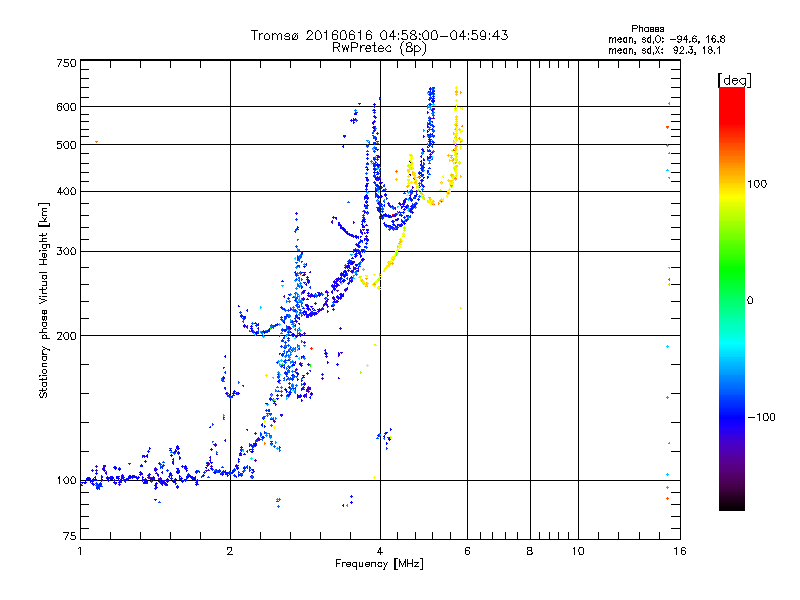Click the '2' x-axis tick label
The image size is (800, 600).
[230, 551]
